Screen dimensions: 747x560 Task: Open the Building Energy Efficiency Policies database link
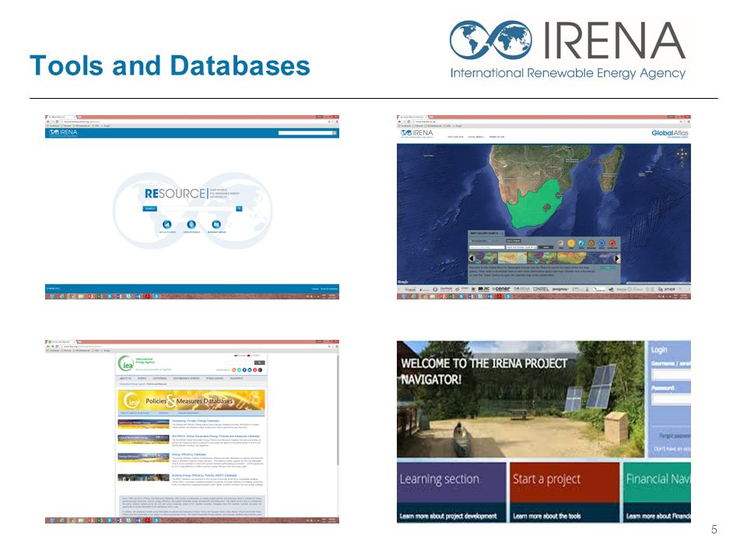coord(204,475)
